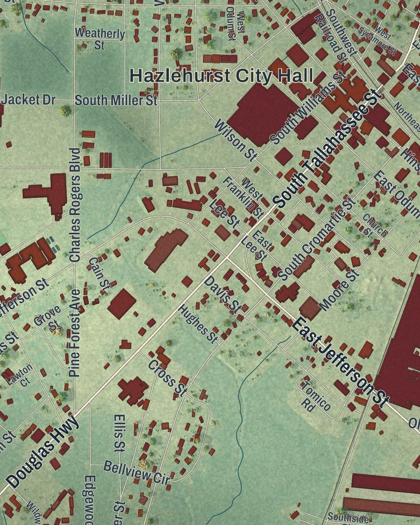
Task: Click the Douglas Hwy road label
Action: (x=42, y=451)
